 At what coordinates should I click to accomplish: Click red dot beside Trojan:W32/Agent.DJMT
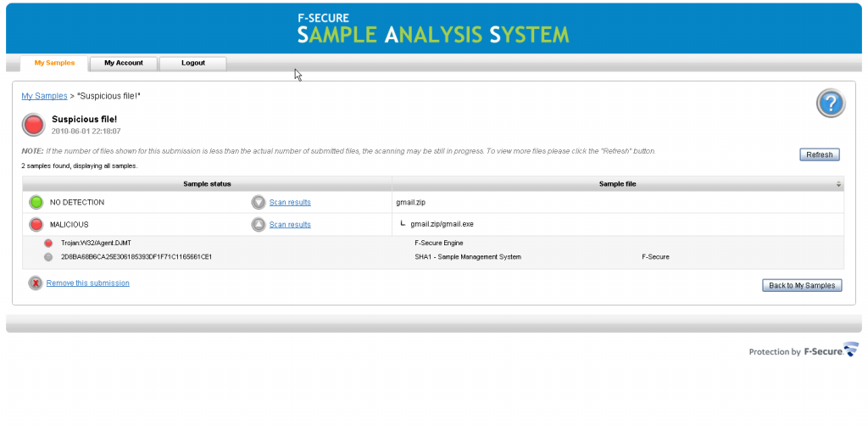[48, 243]
